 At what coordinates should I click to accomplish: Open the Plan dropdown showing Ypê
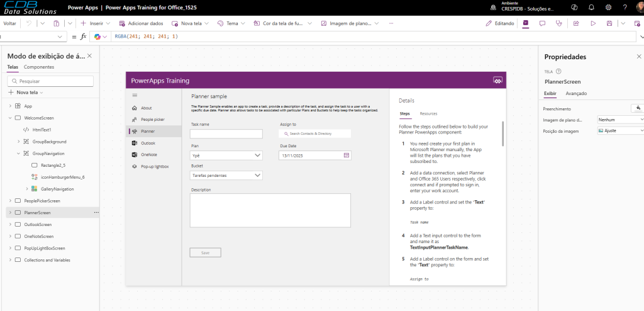[x=226, y=155]
